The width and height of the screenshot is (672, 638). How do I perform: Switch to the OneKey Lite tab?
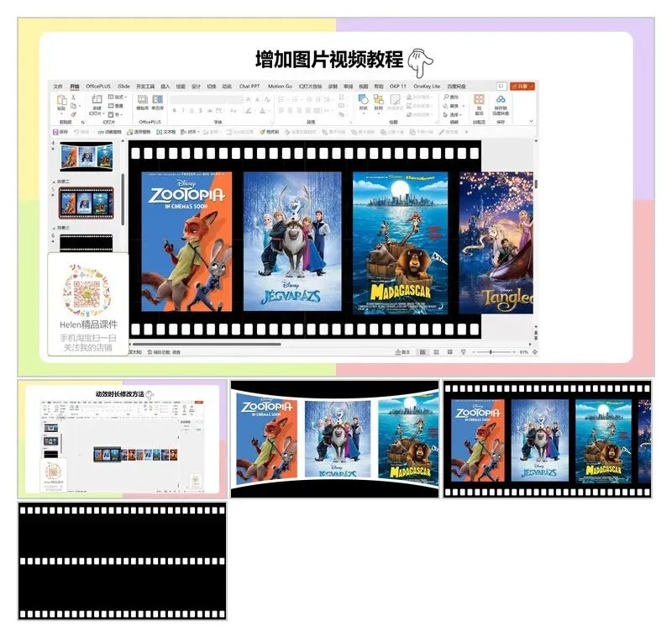click(427, 87)
